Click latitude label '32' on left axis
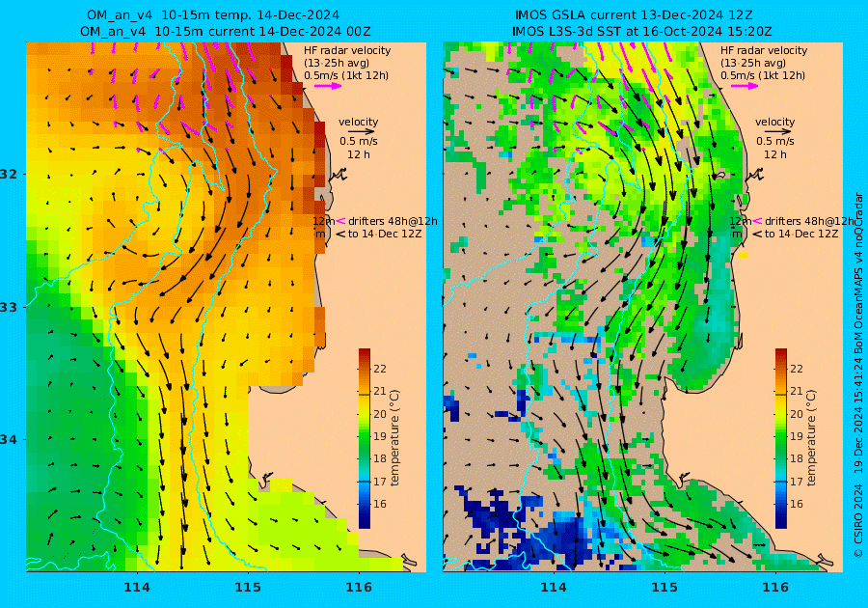The image size is (868, 608). [x=9, y=175]
